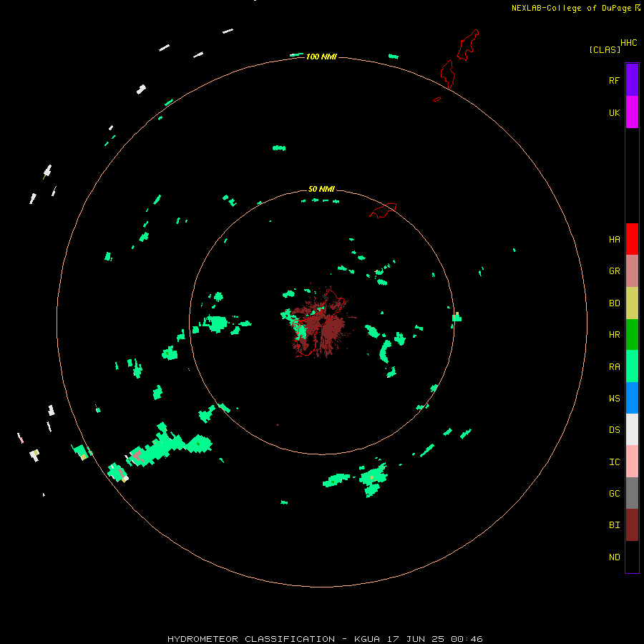Select the BD yellow legend swatch

pyautogui.click(x=632, y=303)
